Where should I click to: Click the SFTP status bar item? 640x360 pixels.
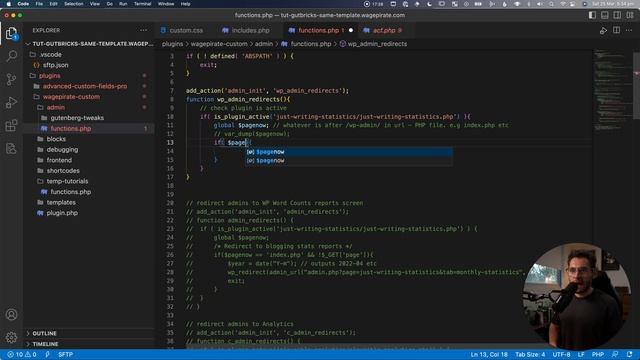pyautogui.click(x=65, y=354)
